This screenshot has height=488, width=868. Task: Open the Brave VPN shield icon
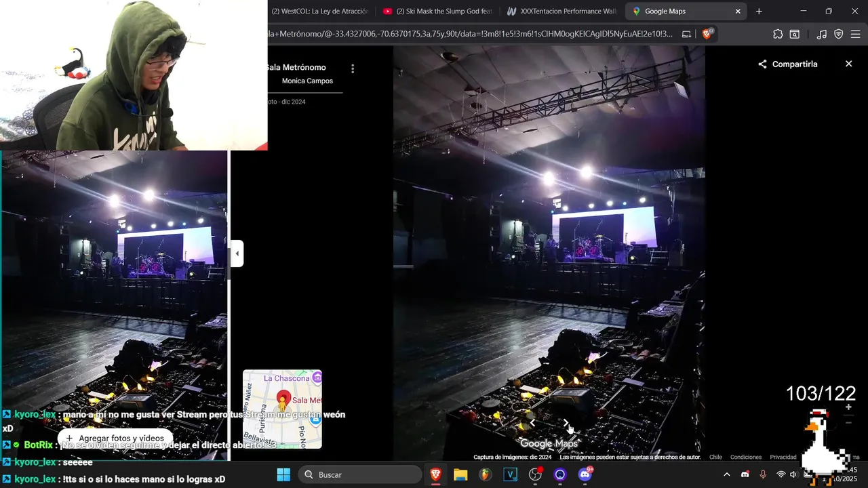pyautogui.click(x=839, y=34)
